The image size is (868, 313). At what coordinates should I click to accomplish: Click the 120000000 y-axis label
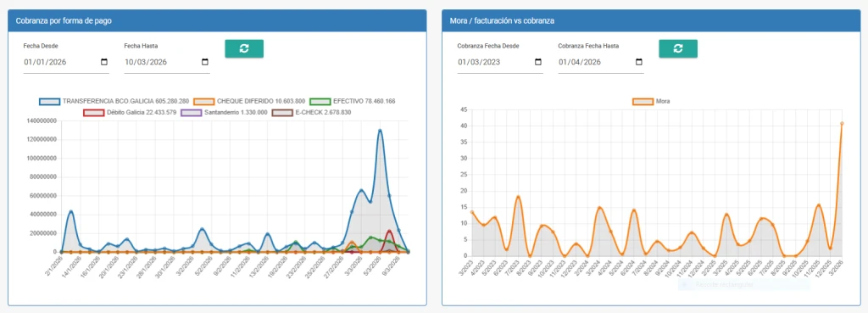click(41, 140)
